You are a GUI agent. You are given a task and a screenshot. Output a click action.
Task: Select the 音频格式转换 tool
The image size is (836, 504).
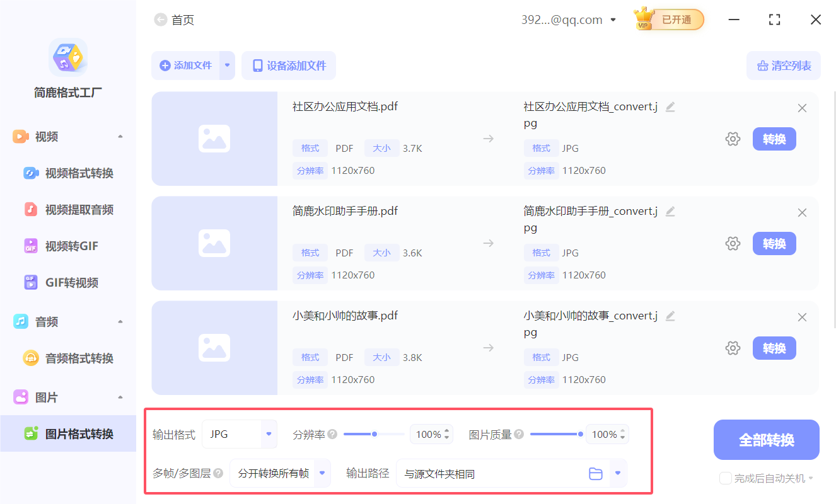[x=67, y=358]
